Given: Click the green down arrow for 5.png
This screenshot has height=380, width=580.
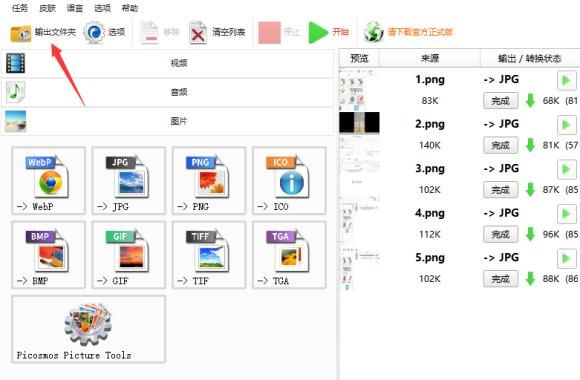Looking at the screenshot, I should pyautogui.click(x=530, y=278).
